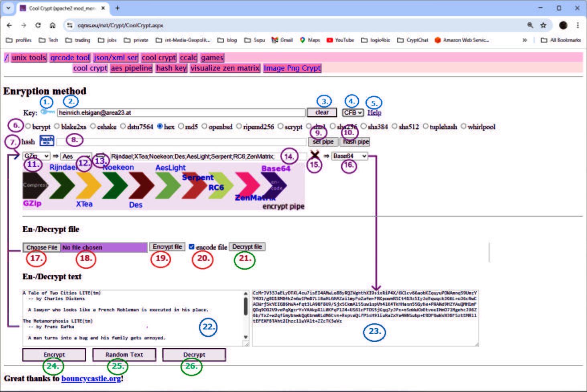Open the CFB cipher mode dropdown
Screen dimensions: 587x392
coord(353,113)
